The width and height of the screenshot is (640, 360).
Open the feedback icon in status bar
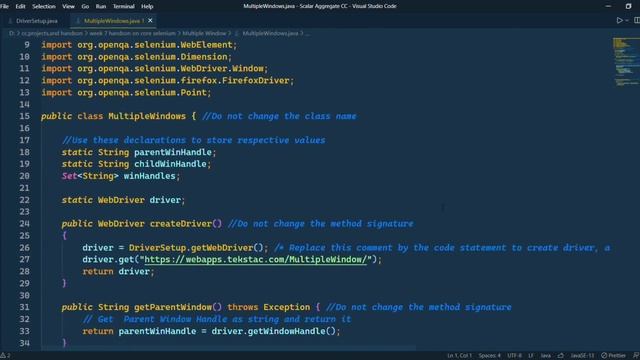636,356
